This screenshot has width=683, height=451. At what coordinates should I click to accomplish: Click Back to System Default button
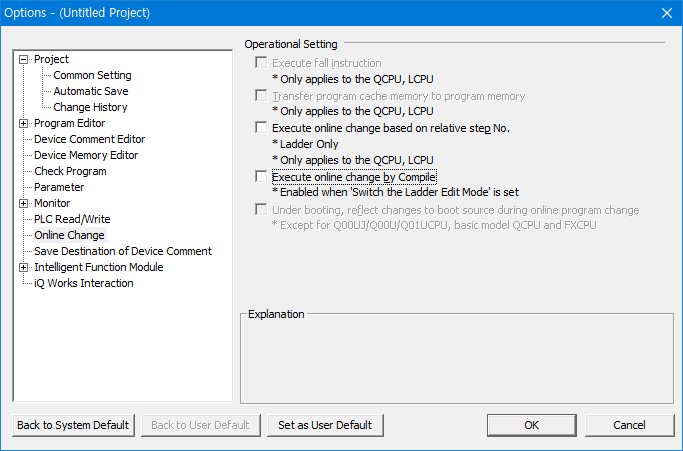tap(73, 425)
